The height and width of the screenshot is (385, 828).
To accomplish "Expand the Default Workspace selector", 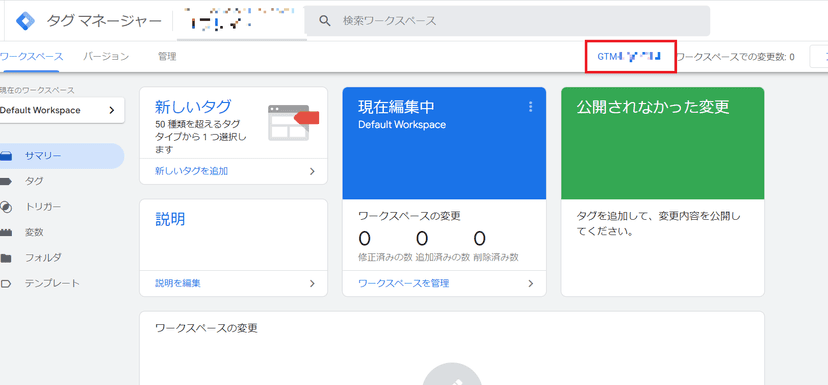I will click(62, 110).
